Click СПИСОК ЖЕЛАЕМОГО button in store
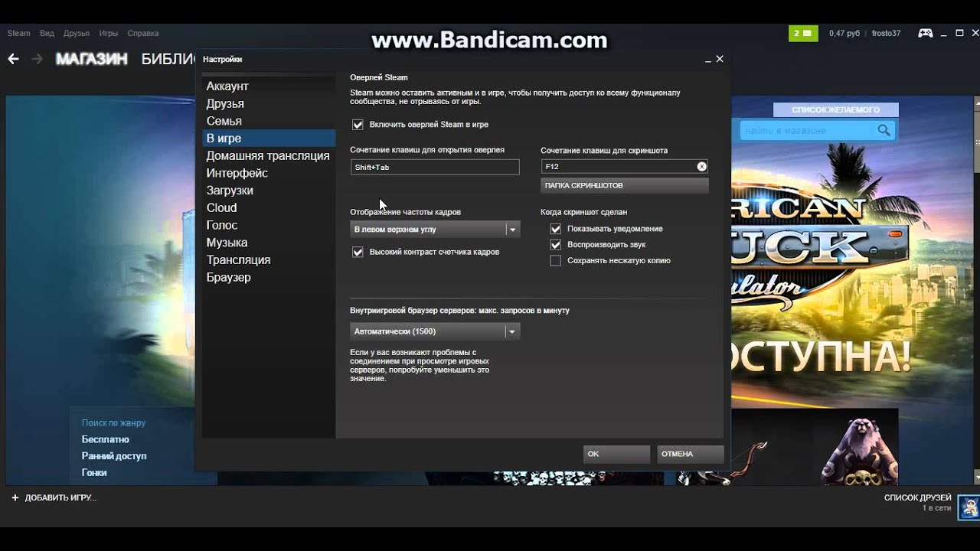Screen dimensions: 980x551 coord(835,110)
